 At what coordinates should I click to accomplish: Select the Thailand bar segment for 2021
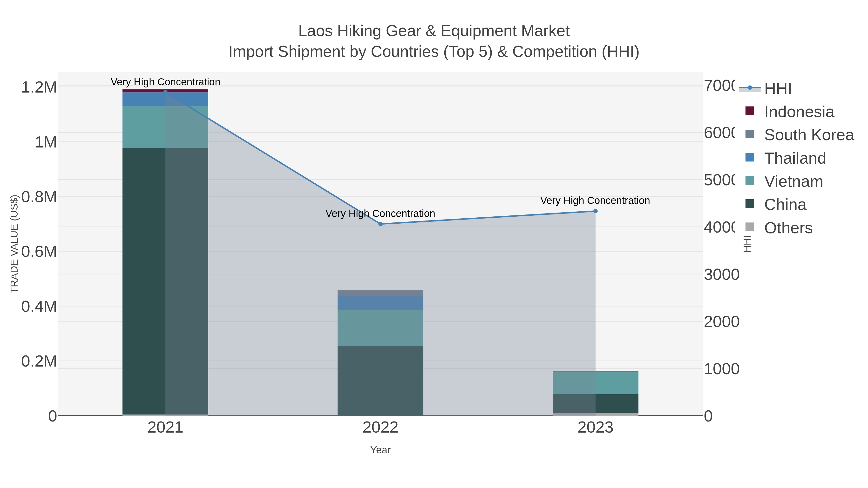click(165, 99)
